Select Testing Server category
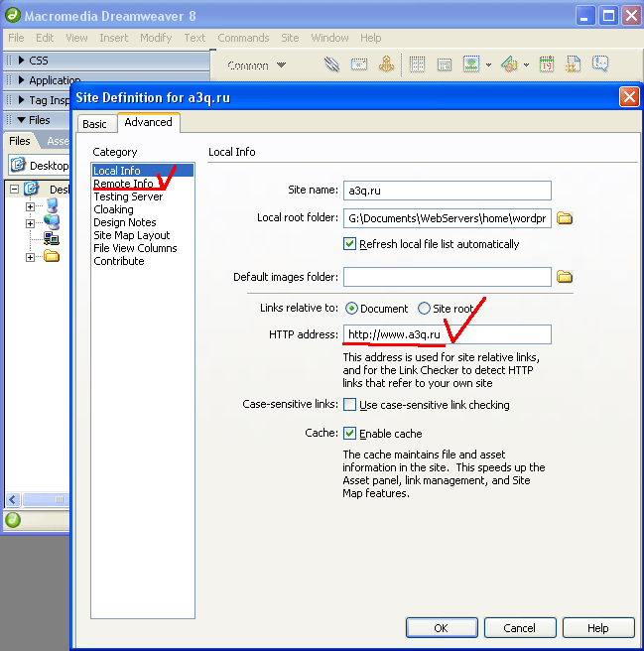The image size is (644, 651). coord(128,196)
